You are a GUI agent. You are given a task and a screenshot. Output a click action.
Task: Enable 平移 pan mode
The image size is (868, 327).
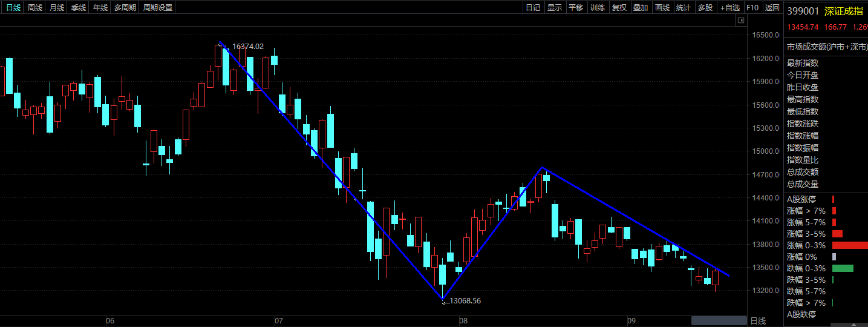point(576,8)
